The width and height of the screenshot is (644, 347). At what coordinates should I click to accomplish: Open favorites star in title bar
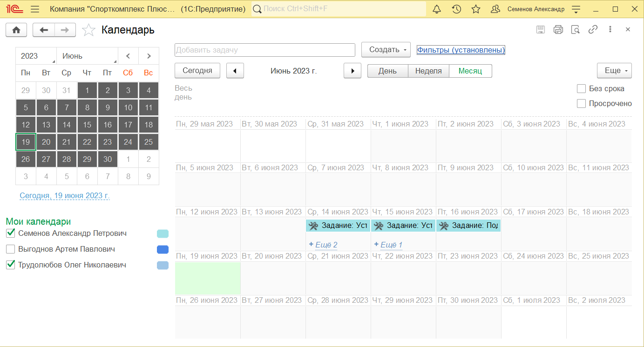tap(475, 9)
